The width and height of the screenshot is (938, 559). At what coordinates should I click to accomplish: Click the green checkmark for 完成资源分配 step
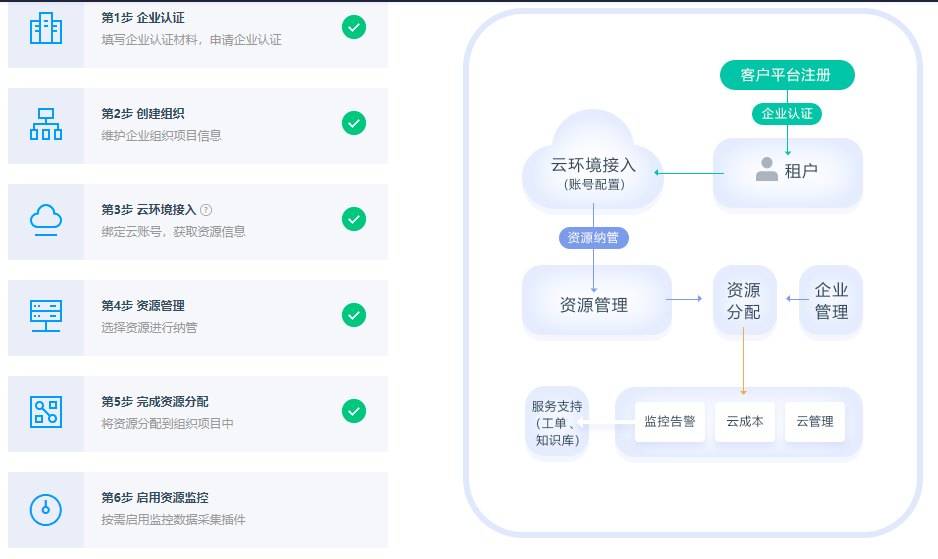pyautogui.click(x=354, y=411)
